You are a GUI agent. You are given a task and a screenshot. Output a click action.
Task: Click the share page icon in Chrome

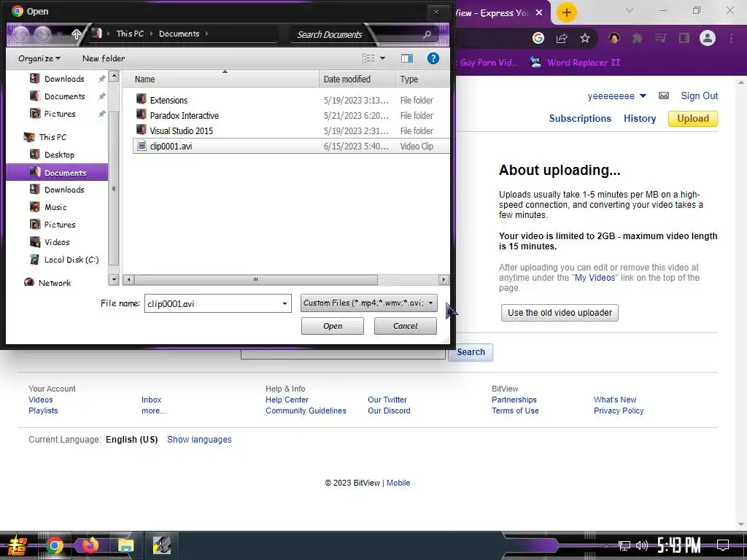point(562,38)
